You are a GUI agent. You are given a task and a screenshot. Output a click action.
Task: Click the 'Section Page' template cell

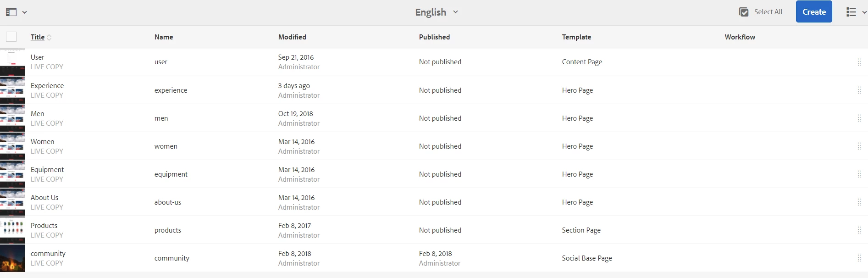581,230
